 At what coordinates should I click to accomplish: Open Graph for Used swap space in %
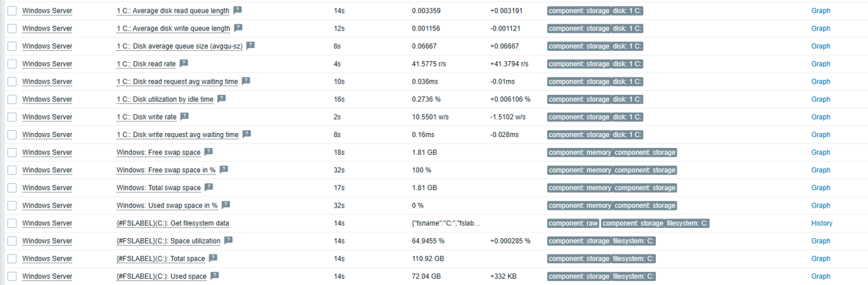coord(821,205)
